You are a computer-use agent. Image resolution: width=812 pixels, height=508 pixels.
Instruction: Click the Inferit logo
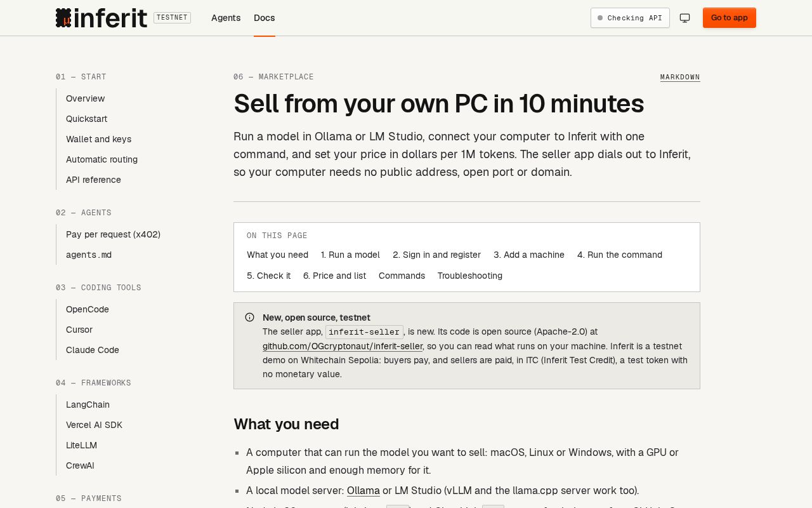coord(101,18)
